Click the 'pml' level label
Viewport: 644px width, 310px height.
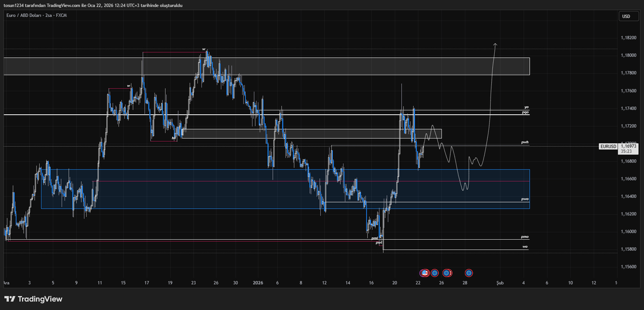pos(375,238)
